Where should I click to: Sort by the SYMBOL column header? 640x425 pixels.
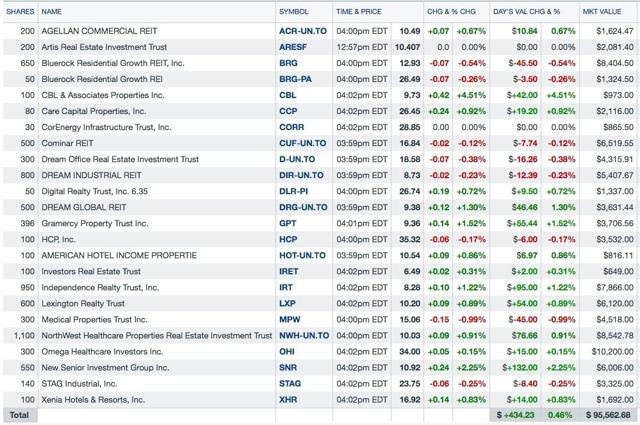pos(294,11)
